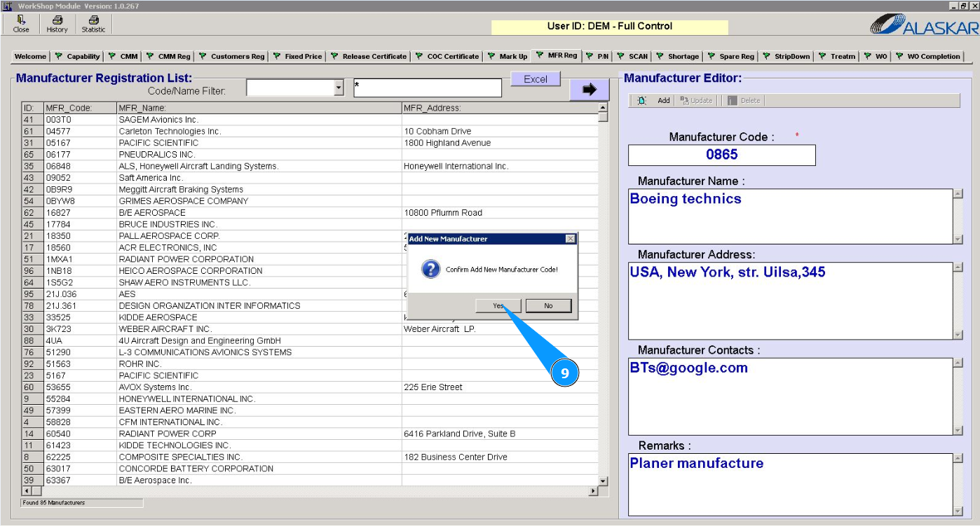The image size is (980, 526).
Task: Switch to the Welcome tab
Action: [31, 57]
